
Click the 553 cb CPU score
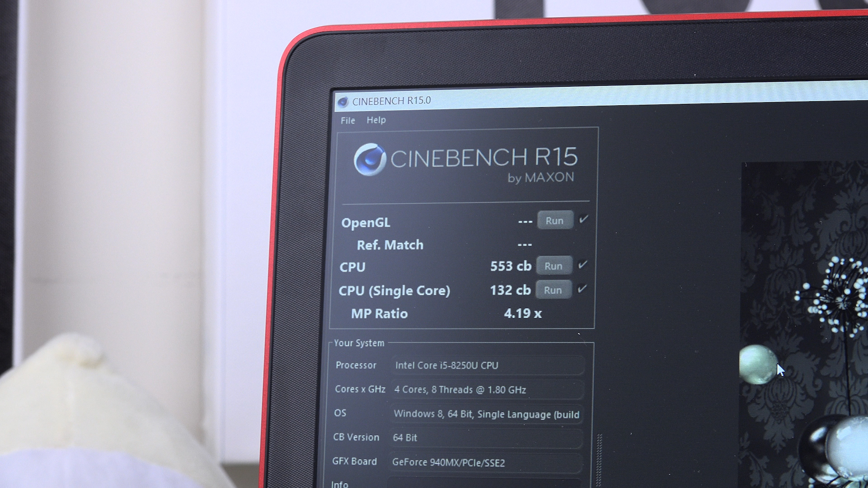tap(511, 266)
